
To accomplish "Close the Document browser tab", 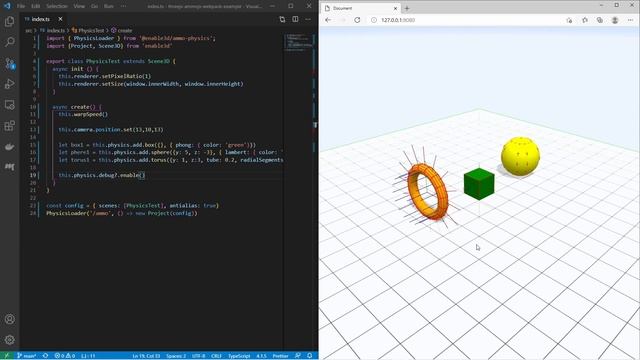I will [395, 8].
